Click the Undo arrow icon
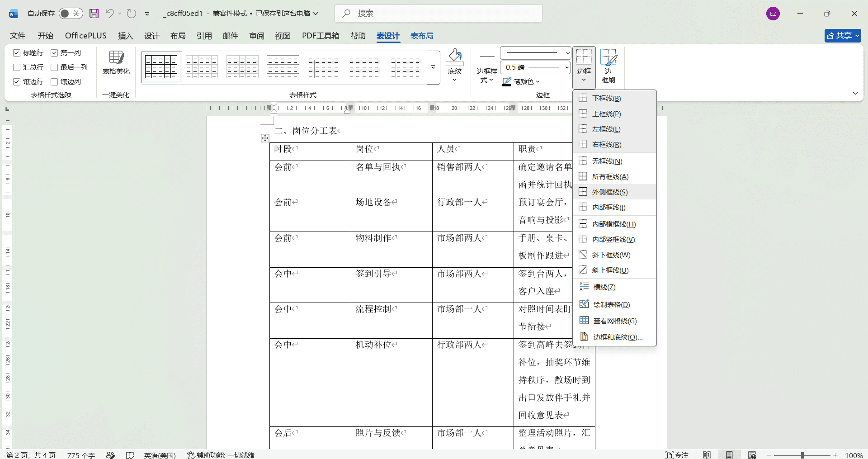Viewport: 868px width, 459px height. [109, 14]
